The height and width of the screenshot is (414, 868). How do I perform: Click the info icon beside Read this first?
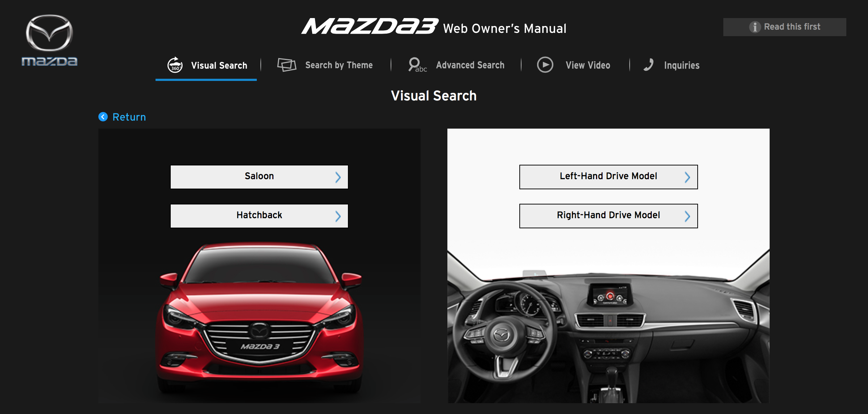755,27
